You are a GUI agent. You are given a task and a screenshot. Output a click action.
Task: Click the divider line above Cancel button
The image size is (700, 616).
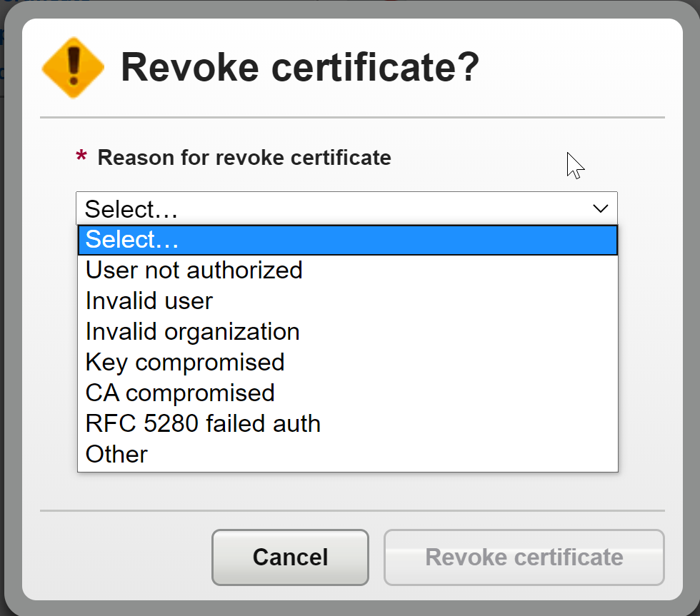point(352,510)
